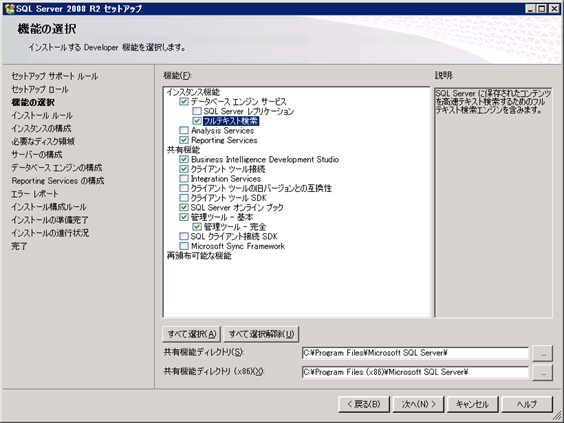Uncheck the フルテキスト検索 checkbox

(x=197, y=121)
